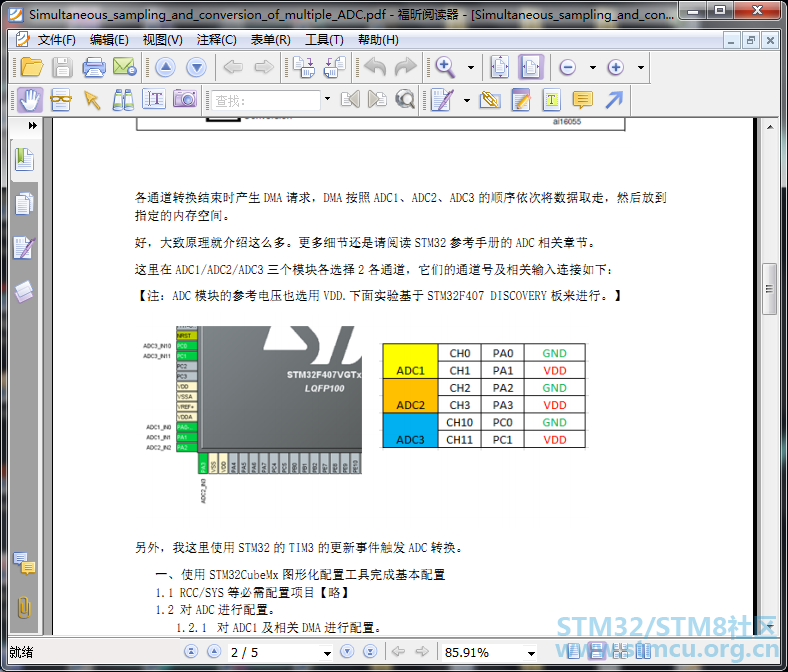Toggle fit page view
This screenshot has width=788, height=672.
pyautogui.click(x=500, y=67)
